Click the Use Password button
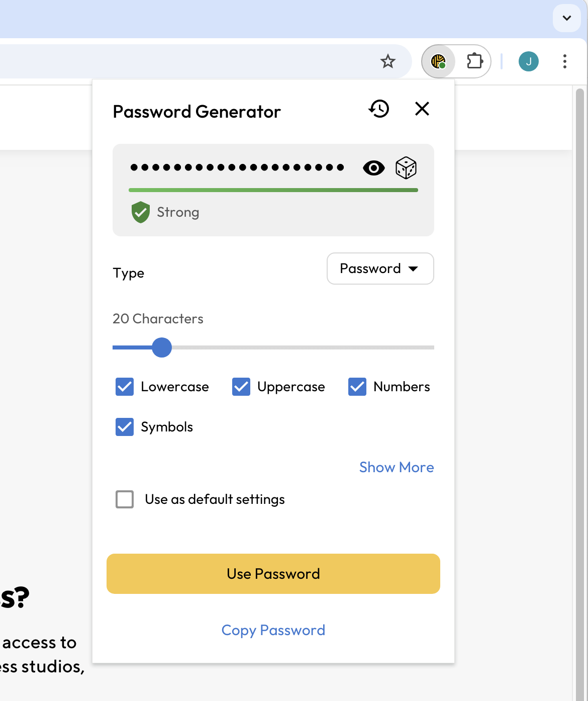Image resolution: width=588 pixels, height=701 pixels. tap(273, 574)
